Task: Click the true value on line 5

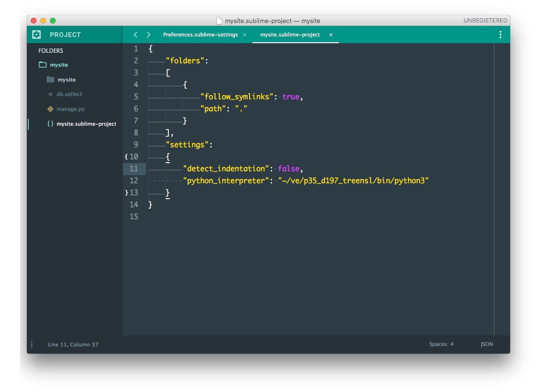Action: tap(291, 96)
